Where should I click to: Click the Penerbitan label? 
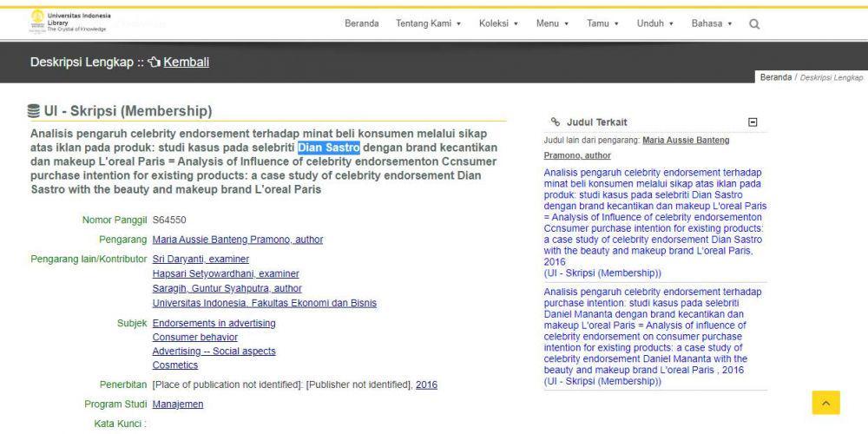pos(123,385)
